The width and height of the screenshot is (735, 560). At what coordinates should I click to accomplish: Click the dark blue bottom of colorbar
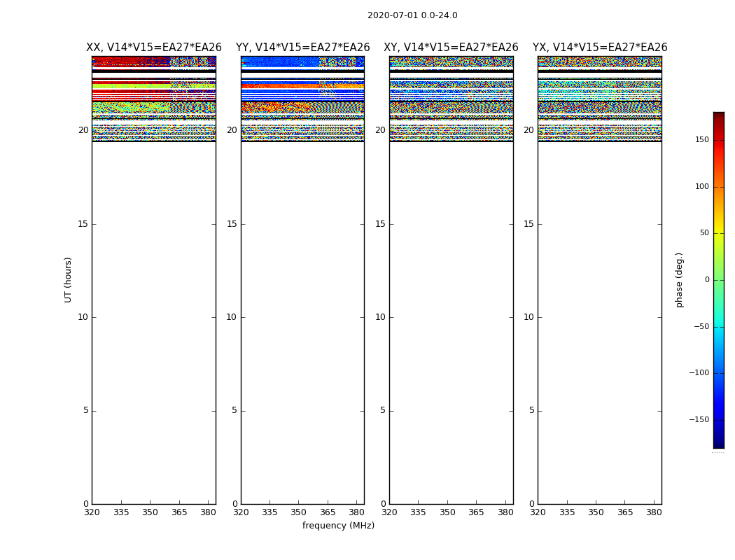point(718,442)
